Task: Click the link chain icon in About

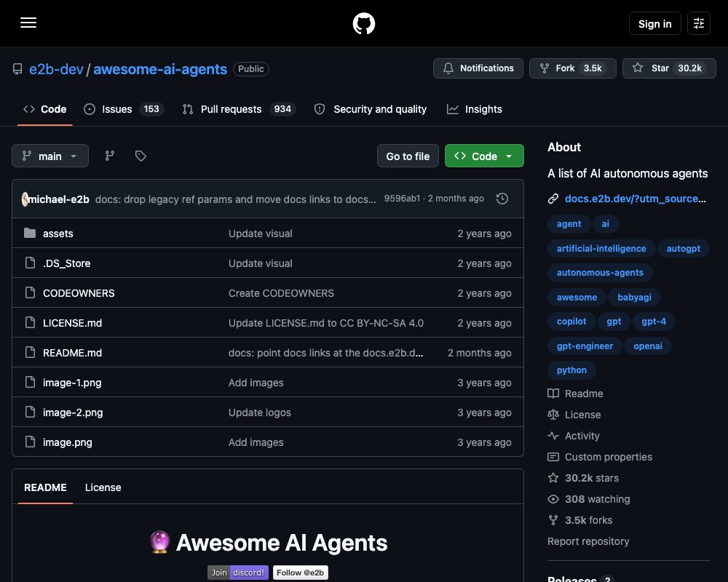Action: (x=553, y=199)
